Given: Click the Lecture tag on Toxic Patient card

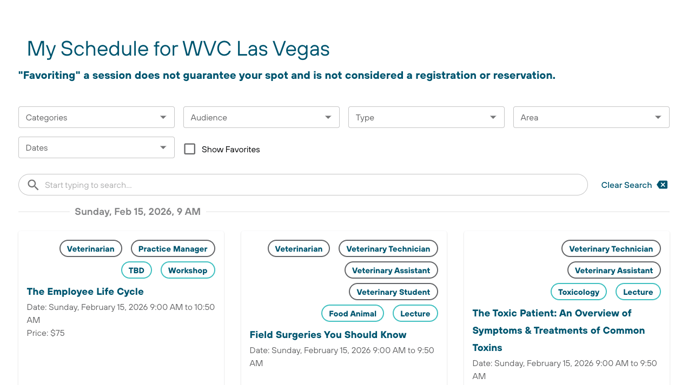Looking at the screenshot, I should (638, 292).
